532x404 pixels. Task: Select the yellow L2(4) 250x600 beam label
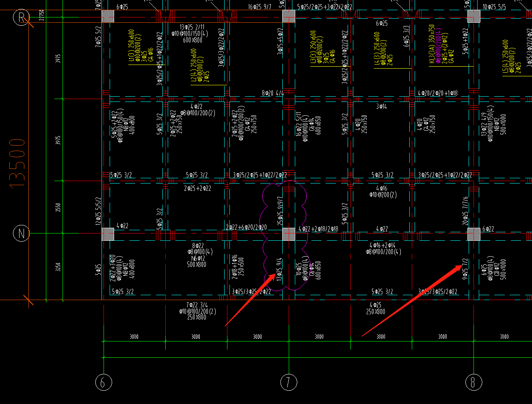(194, 65)
